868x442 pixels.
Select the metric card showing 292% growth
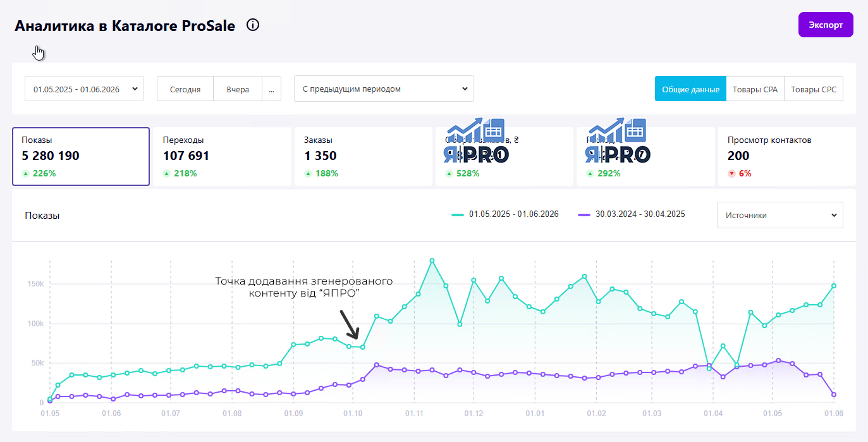click(x=645, y=156)
